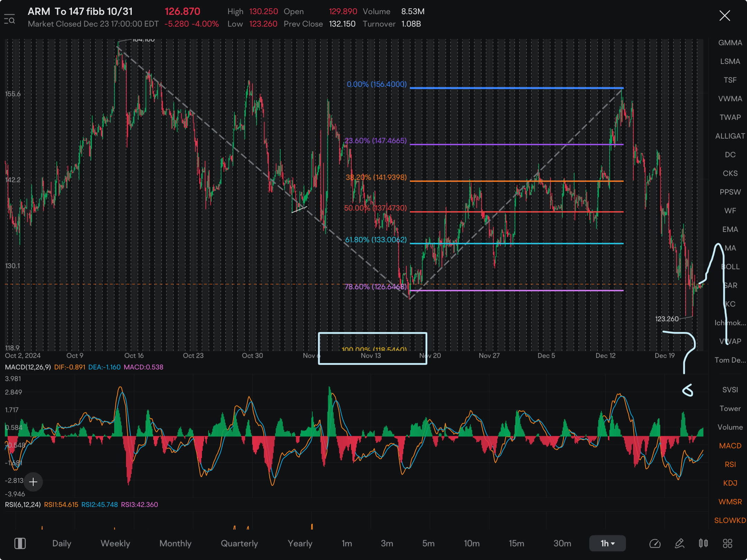The image size is (747, 560).
Task: Open the speed gauge indicator icon
Action: click(655, 543)
